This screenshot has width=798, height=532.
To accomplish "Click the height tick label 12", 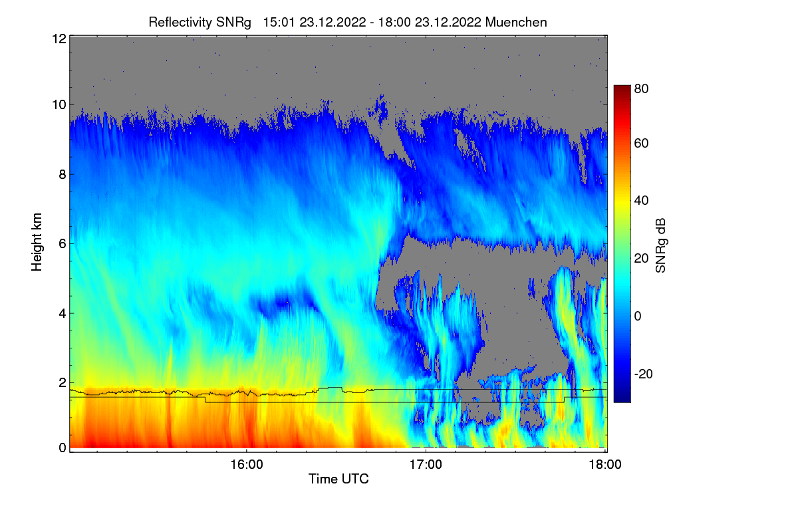I will point(59,39).
